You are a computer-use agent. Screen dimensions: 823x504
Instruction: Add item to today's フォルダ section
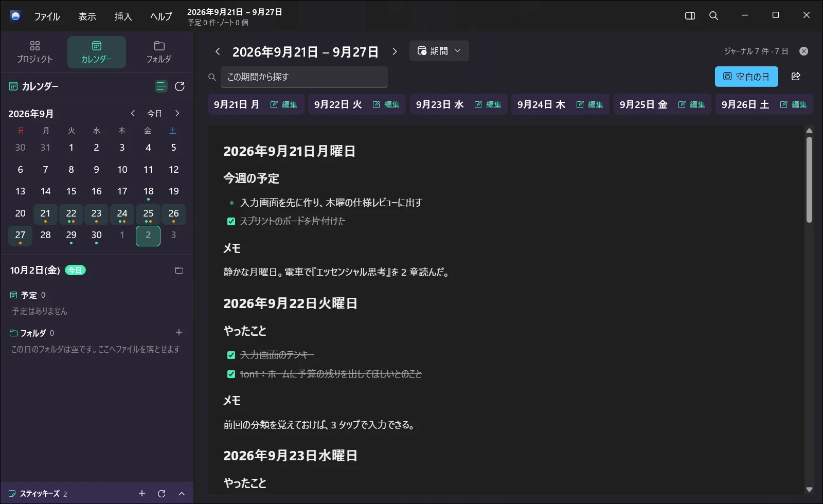pyautogui.click(x=179, y=332)
